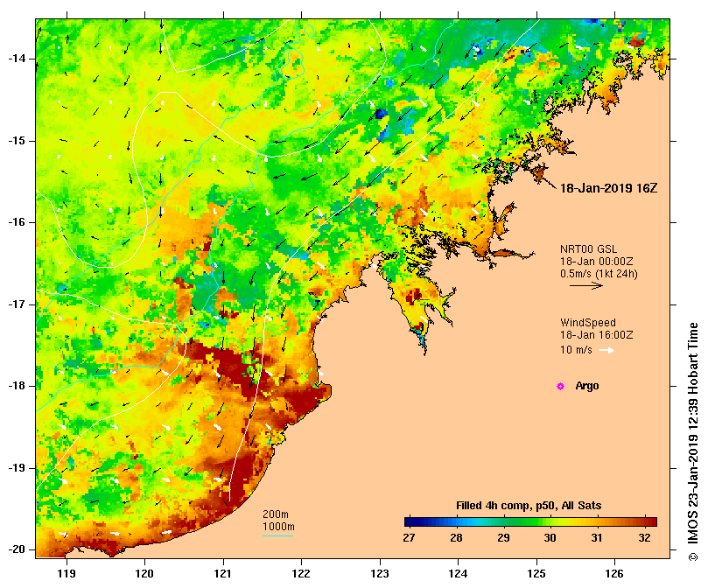
Task: Click the latitude axis label '-16'
Action: coord(17,222)
